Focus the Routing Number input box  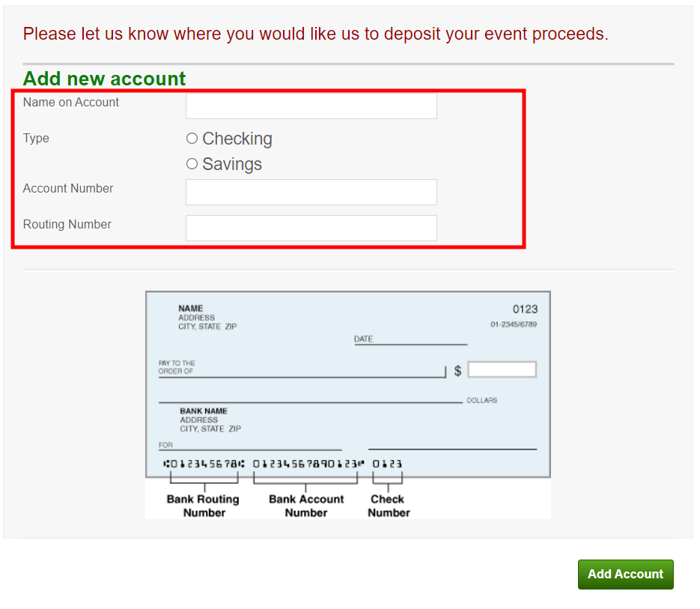pyautogui.click(x=311, y=228)
